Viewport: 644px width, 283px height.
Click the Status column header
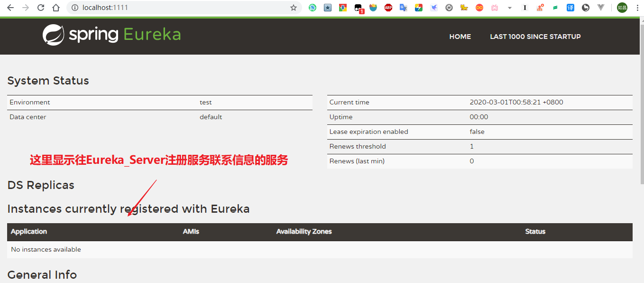click(535, 232)
